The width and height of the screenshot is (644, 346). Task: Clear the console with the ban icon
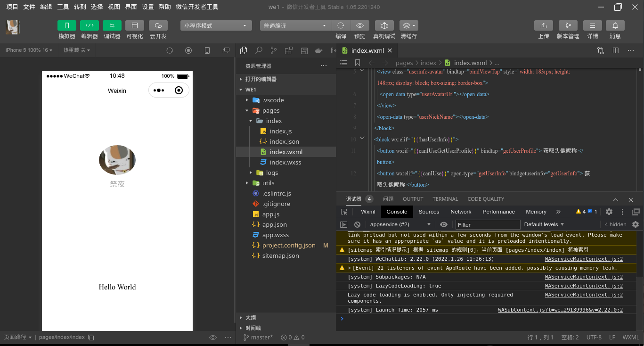[357, 224]
